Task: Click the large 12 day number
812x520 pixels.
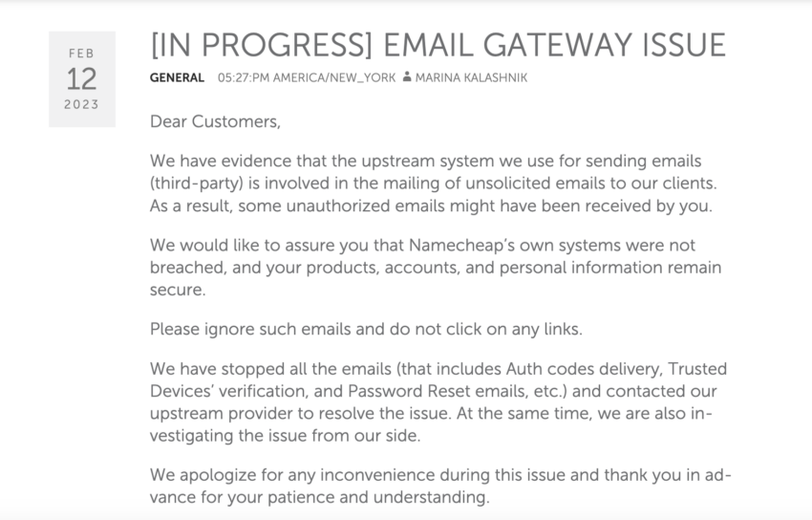Action: (x=82, y=79)
